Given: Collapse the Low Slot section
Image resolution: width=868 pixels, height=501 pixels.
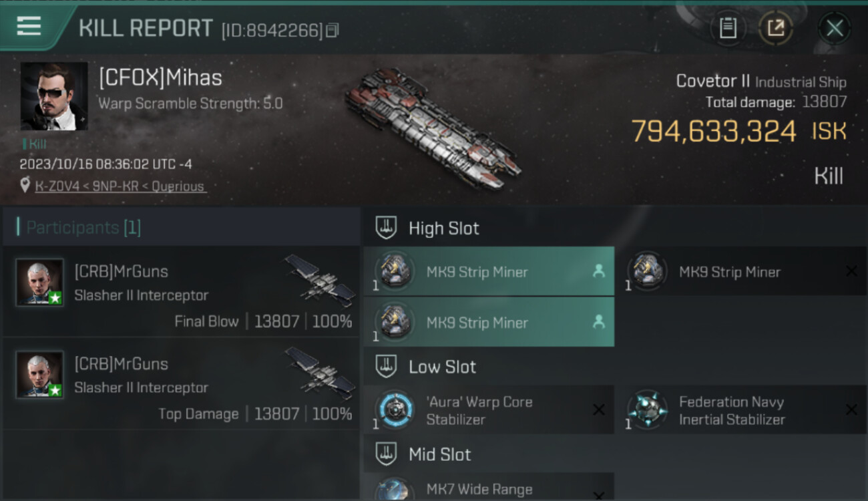Looking at the screenshot, I should pyautogui.click(x=386, y=366).
